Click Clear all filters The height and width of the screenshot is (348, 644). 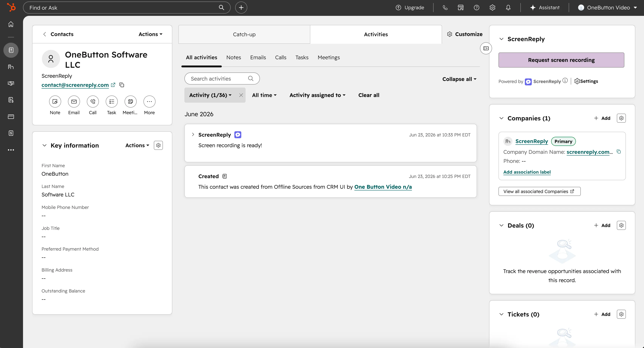point(368,95)
